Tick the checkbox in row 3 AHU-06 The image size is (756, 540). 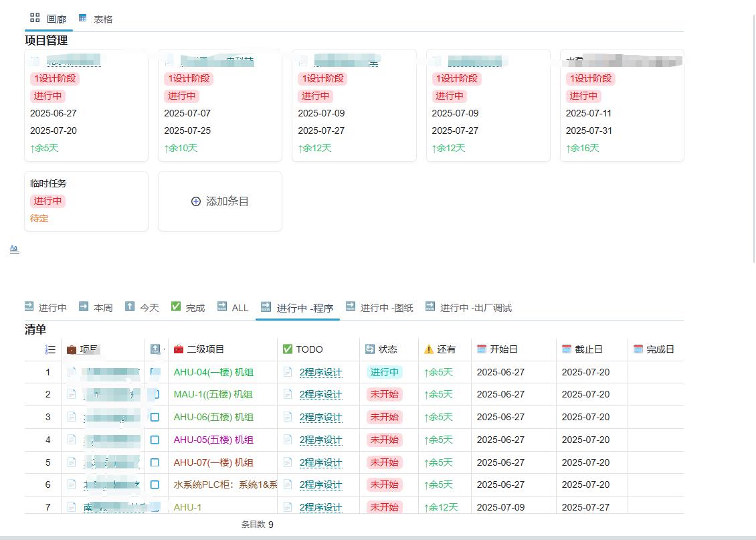155,417
